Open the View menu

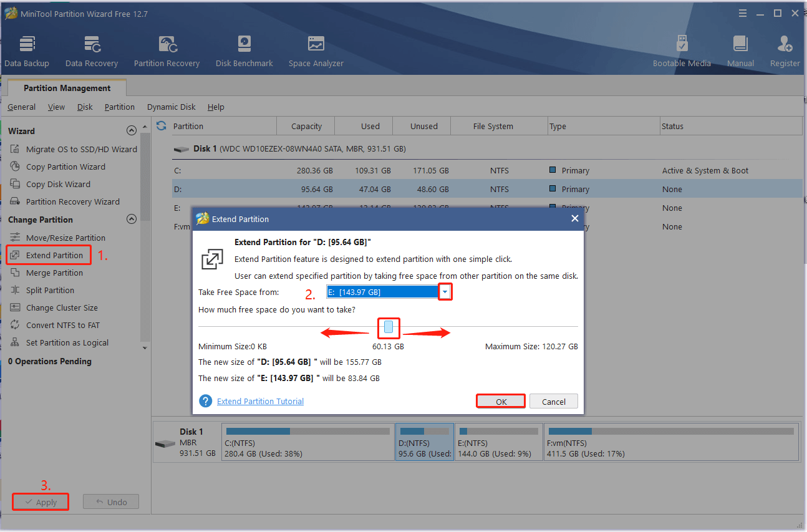tap(56, 107)
